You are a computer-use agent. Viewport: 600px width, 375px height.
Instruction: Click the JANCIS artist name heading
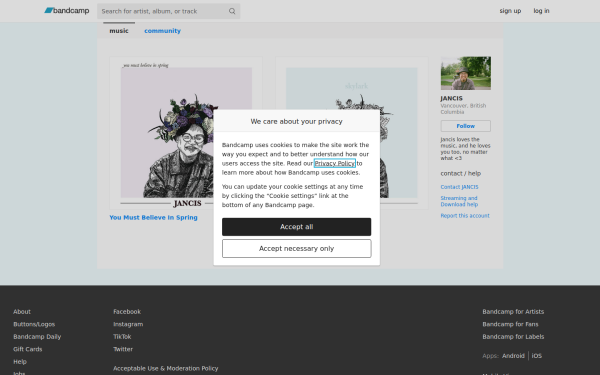pos(452,98)
